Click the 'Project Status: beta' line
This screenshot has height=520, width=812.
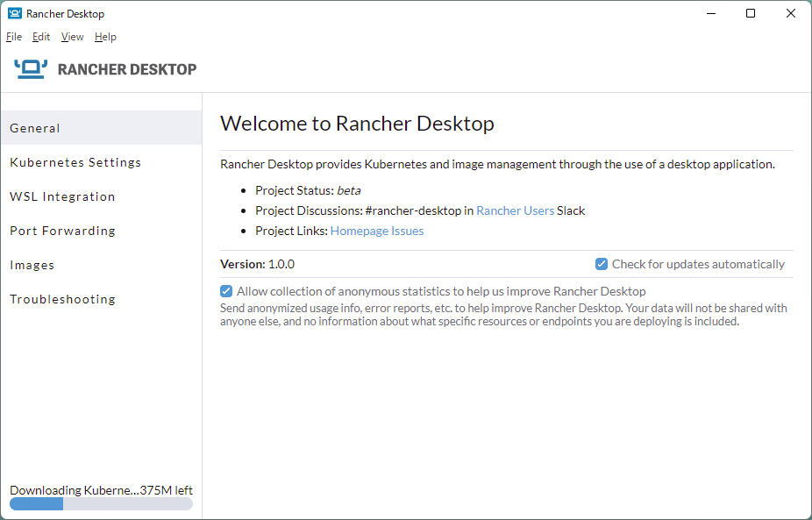(x=308, y=190)
